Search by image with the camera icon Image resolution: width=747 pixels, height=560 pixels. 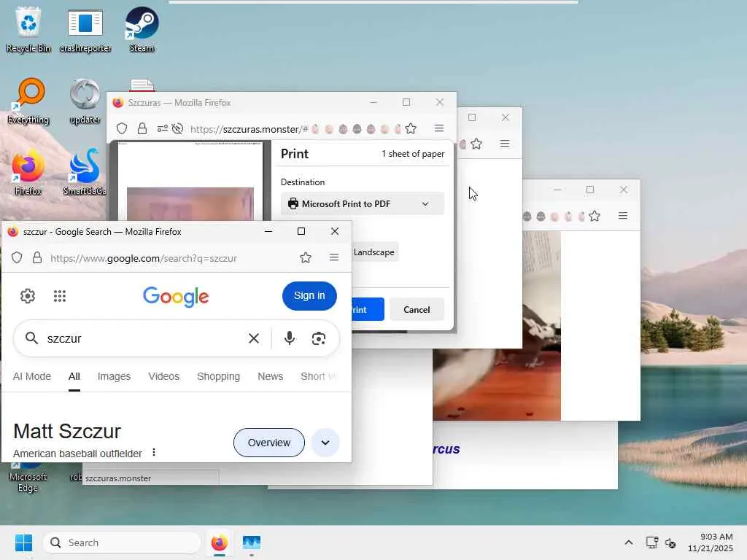pos(318,338)
